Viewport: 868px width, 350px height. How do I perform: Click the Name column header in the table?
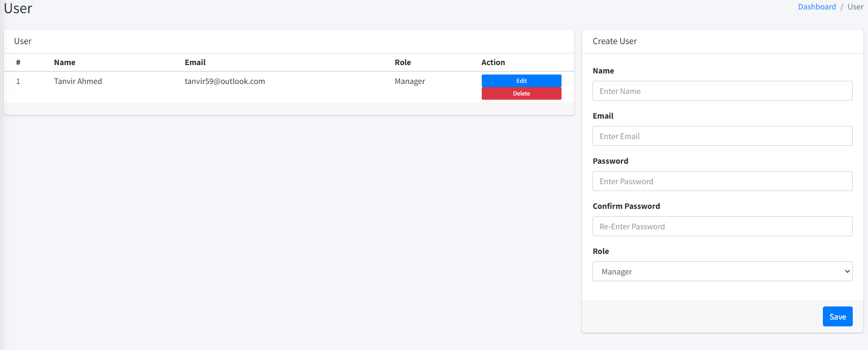(x=65, y=62)
